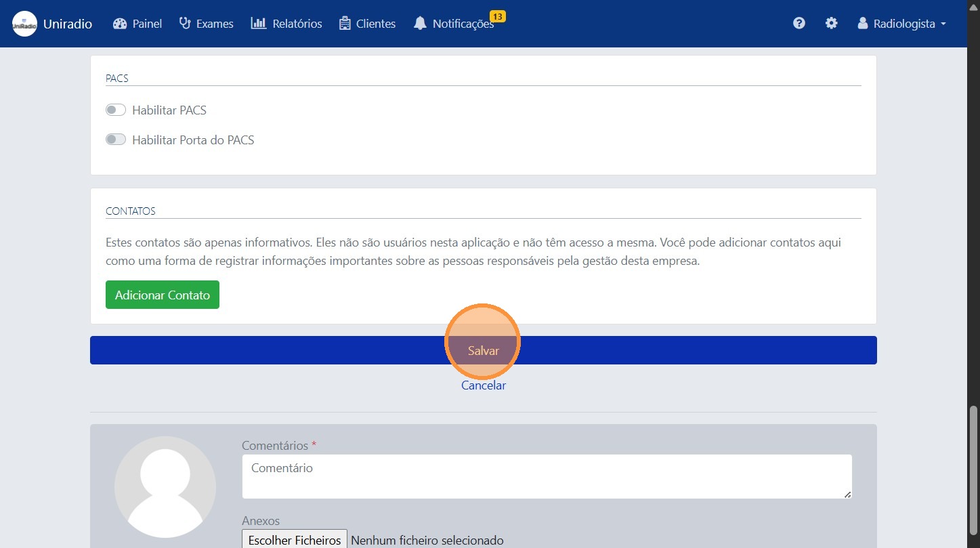Click the Escolher Ficheiros file button

pos(295,540)
